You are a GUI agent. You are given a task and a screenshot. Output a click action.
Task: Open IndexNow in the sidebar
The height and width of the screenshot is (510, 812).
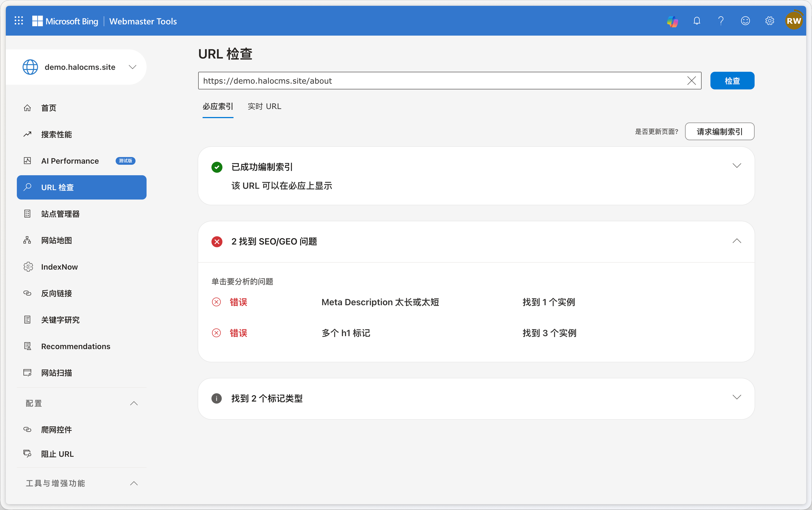[x=82, y=267]
